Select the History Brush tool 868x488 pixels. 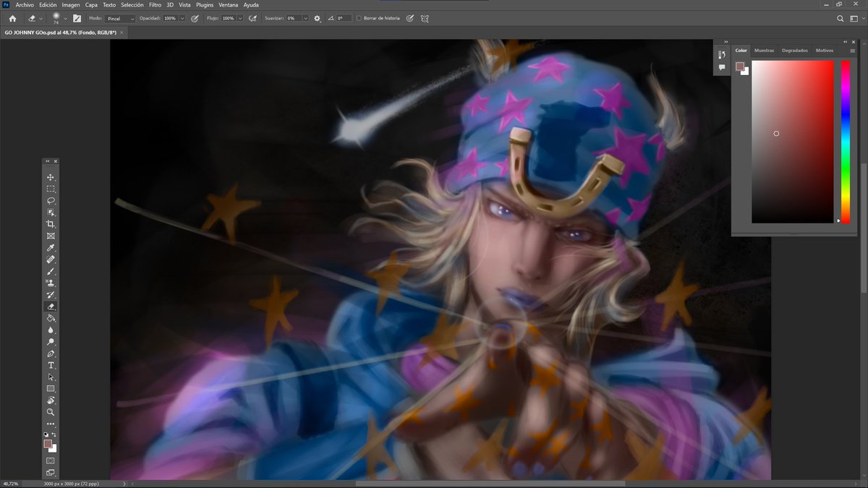click(51, 295)
